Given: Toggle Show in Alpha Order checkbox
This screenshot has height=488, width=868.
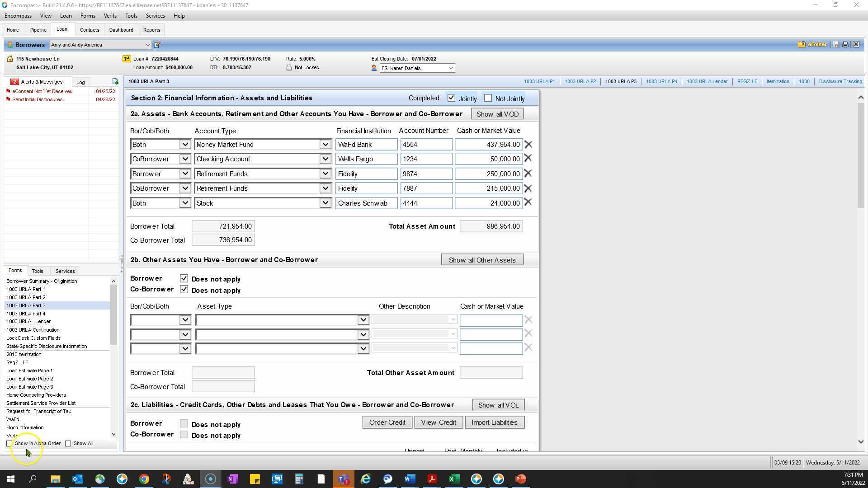Looking at the screenshot, I should [x=9, y=444].
